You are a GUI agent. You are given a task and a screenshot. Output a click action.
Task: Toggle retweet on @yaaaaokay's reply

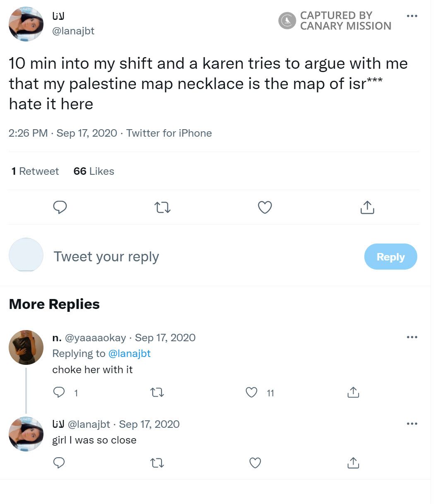pos(157,392)
